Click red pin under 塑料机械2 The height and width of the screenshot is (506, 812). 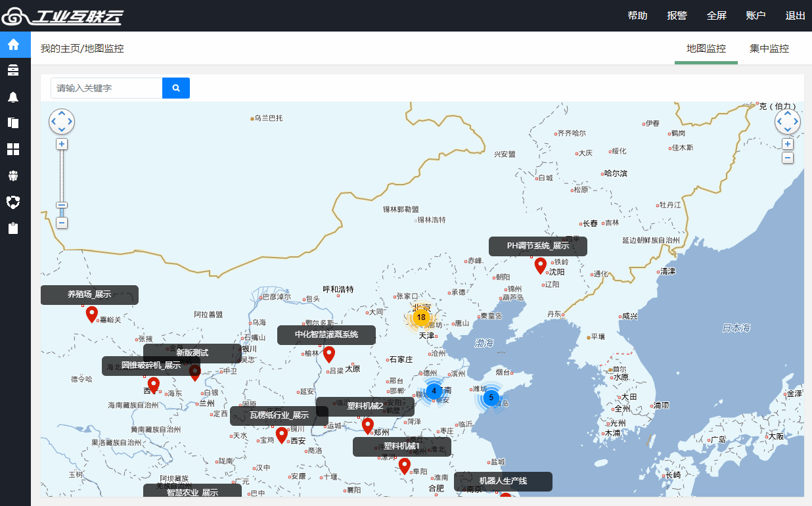(368, 426)
